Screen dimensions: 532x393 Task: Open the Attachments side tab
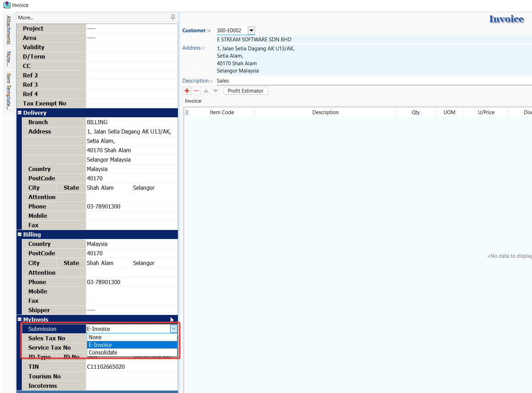(8, 30)
